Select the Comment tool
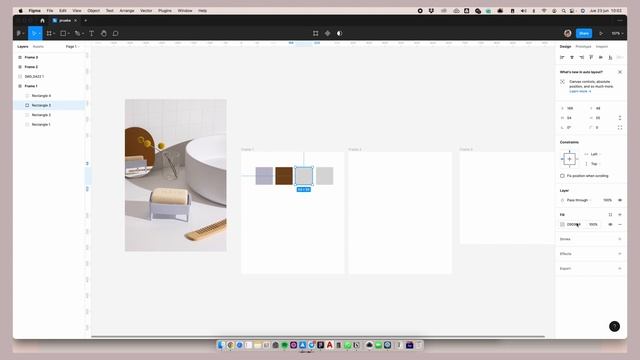Image resolution: width=640 pixels, height=360 pixels. click(x=116, y=33)
